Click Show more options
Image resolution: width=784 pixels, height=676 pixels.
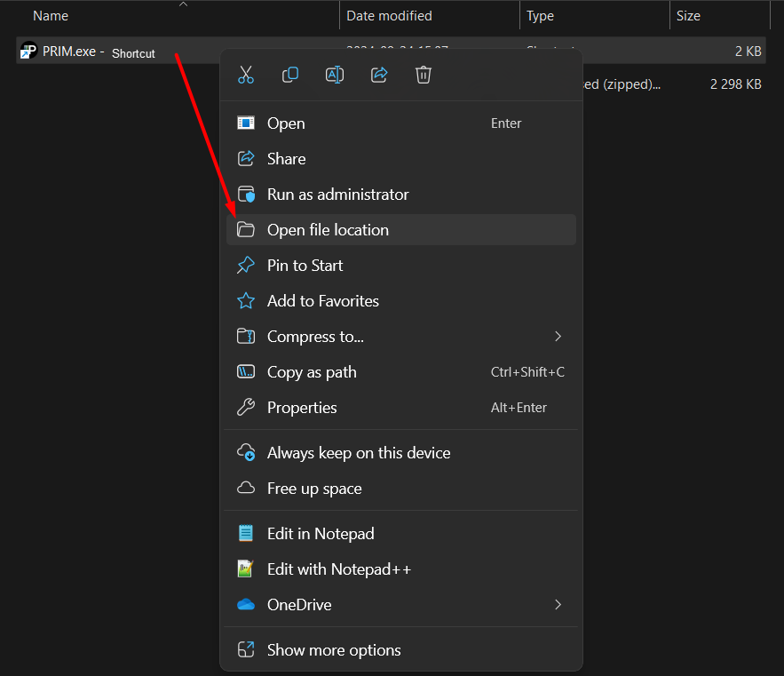click(x=334, y=650)
